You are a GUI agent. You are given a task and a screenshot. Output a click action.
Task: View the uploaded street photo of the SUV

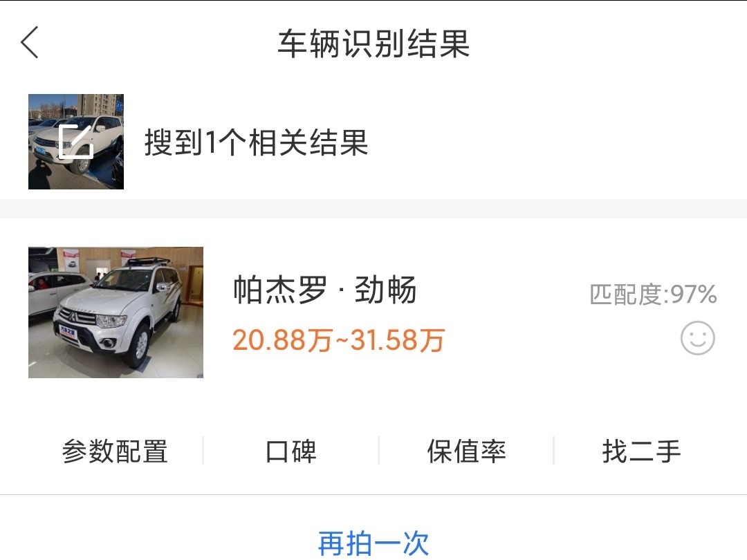(76, 142)
